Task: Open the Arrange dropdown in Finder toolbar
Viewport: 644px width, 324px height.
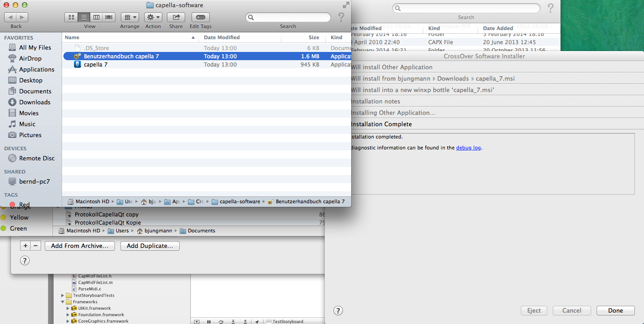Action: coord(130,17)
